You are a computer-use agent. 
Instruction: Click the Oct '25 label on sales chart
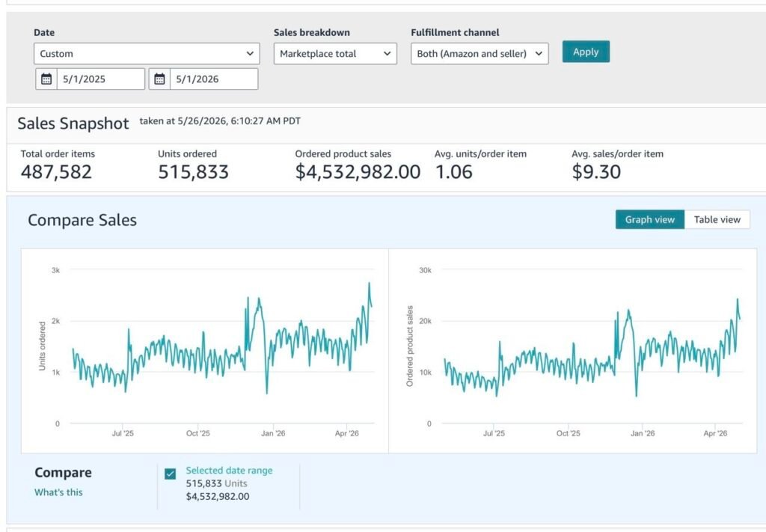point(569,433)
